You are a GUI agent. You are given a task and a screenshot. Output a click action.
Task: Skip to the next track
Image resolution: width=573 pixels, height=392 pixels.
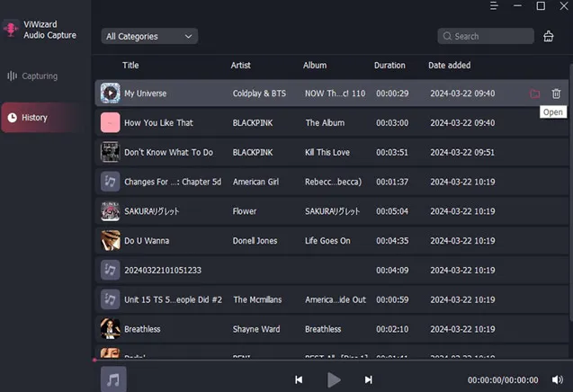pos(369,380)
